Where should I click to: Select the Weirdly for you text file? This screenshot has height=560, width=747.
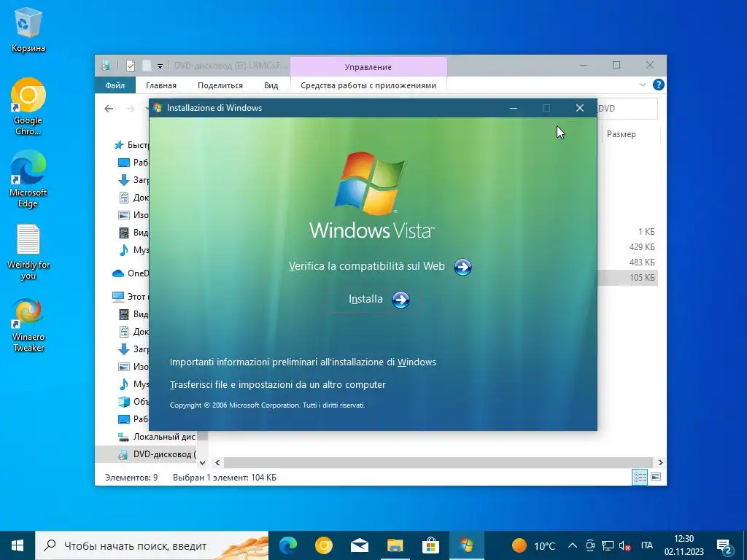click(28, 252)
